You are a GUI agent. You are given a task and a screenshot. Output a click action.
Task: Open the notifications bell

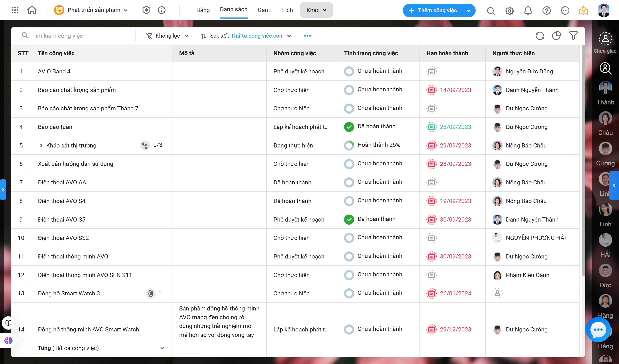click(x=528, y=10)
